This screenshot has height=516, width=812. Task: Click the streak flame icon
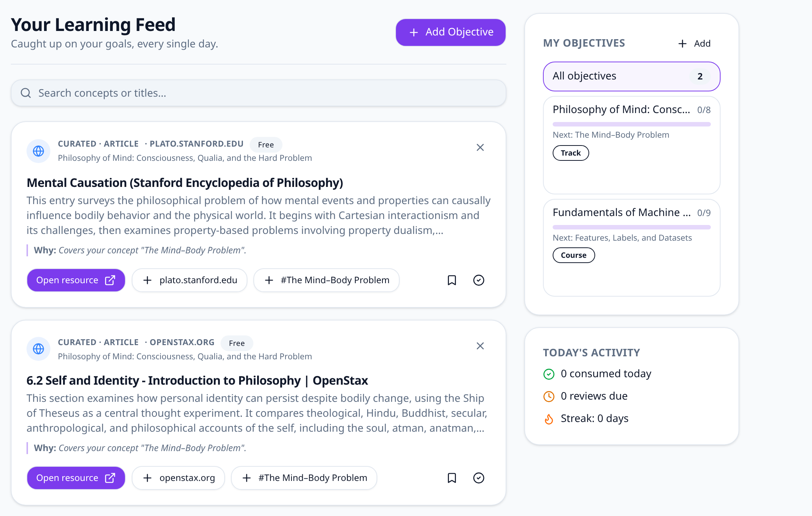click(x=549, y=419)
